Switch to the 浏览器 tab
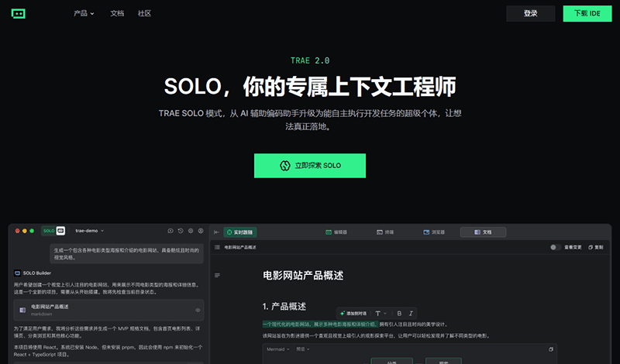 pos(434,232)
